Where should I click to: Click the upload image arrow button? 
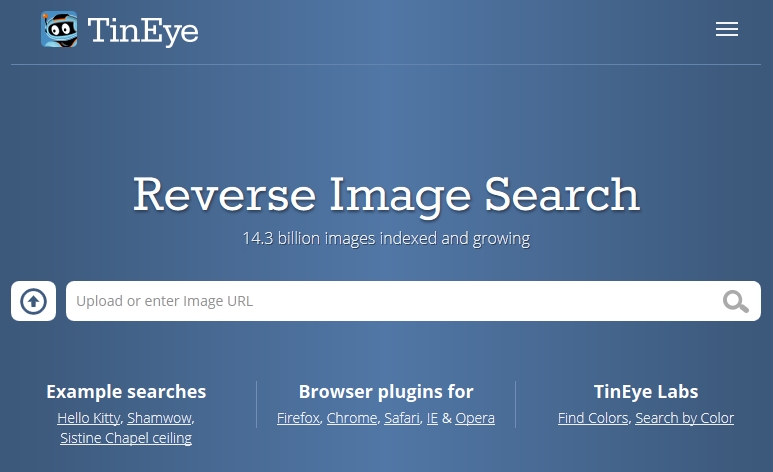tap(34, 301)
